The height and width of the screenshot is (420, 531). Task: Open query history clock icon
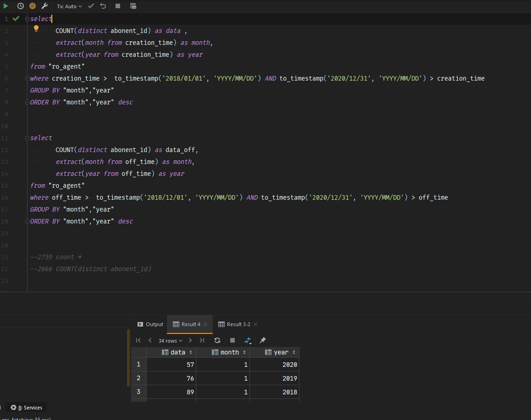[x=21, y=6]
